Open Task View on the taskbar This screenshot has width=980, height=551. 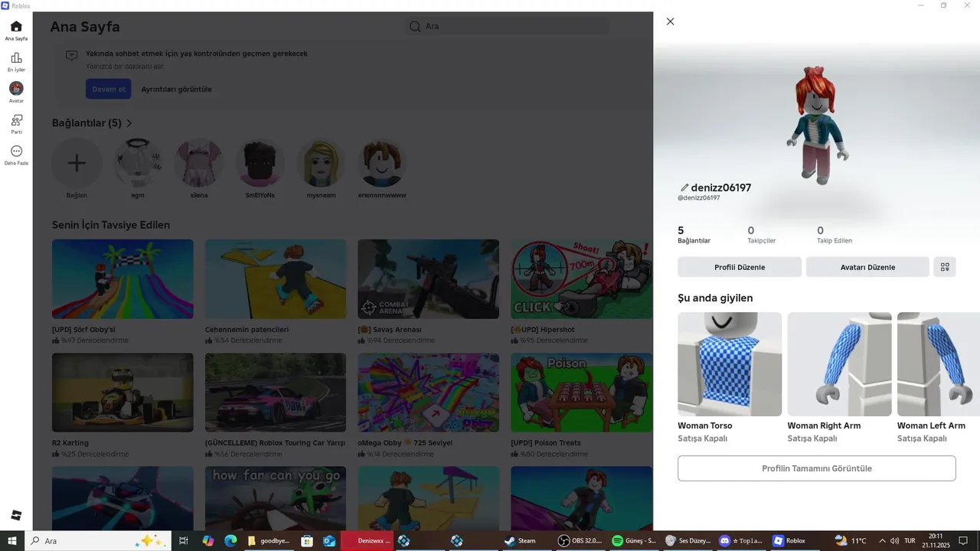[184, 541]
